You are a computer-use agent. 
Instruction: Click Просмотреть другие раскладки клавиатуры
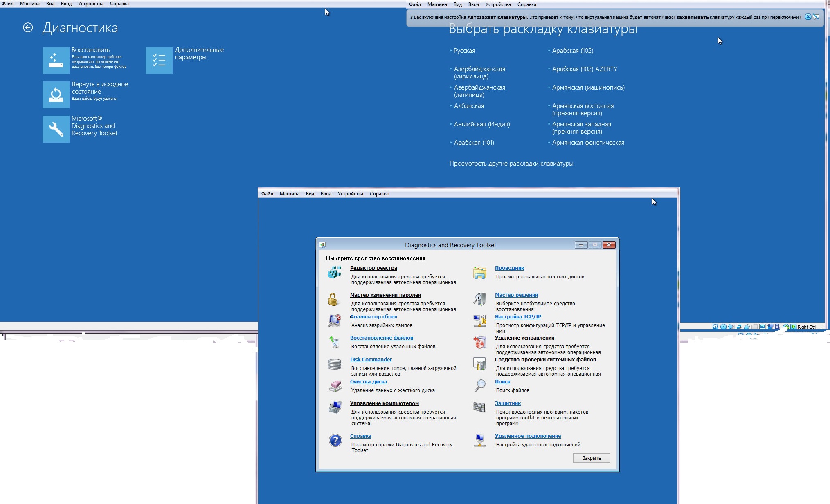(511, 164)
